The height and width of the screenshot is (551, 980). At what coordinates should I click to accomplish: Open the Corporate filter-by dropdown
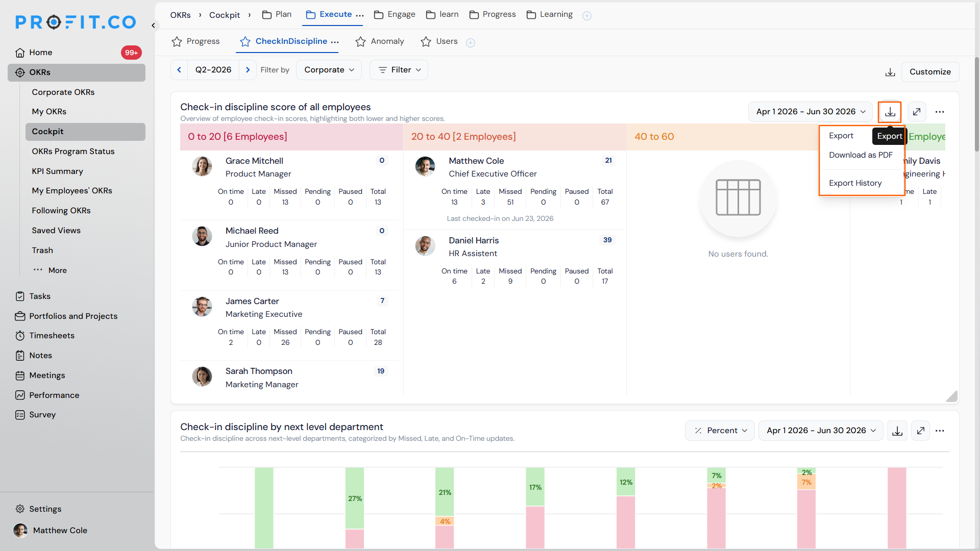click(x=329, y=70)
